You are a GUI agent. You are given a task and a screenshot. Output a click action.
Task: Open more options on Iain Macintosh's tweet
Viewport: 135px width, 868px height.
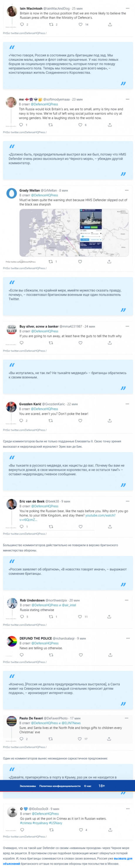(127, 9)
